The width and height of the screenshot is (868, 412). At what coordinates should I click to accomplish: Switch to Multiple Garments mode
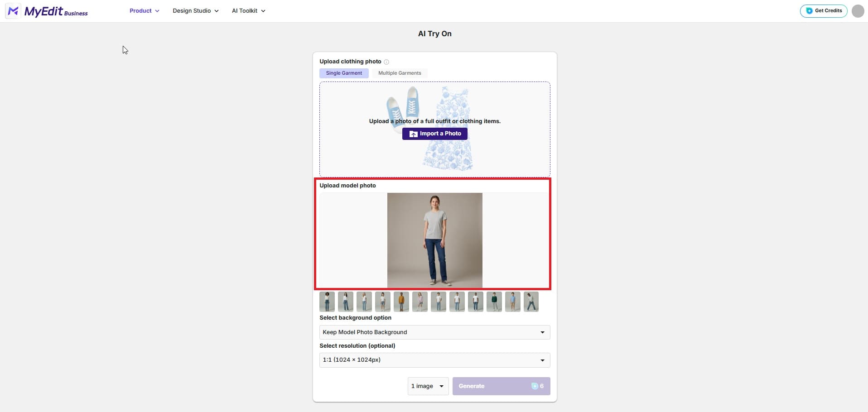[399, 73]
